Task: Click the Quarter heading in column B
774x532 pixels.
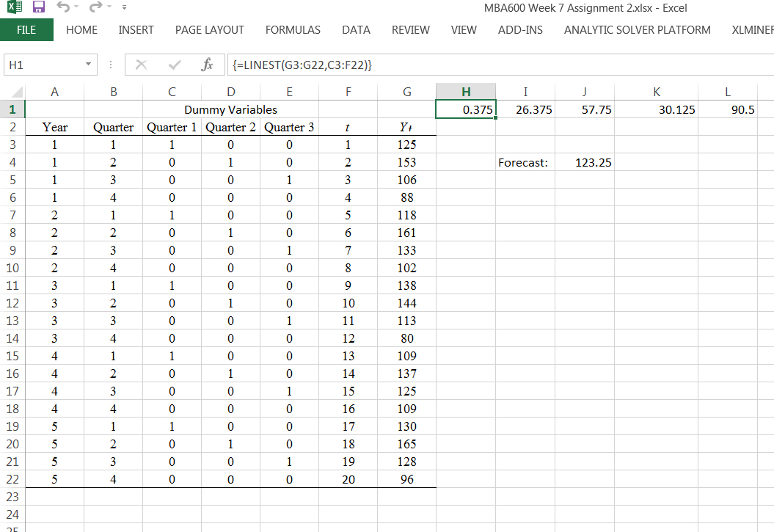Action: pos(113,127)
